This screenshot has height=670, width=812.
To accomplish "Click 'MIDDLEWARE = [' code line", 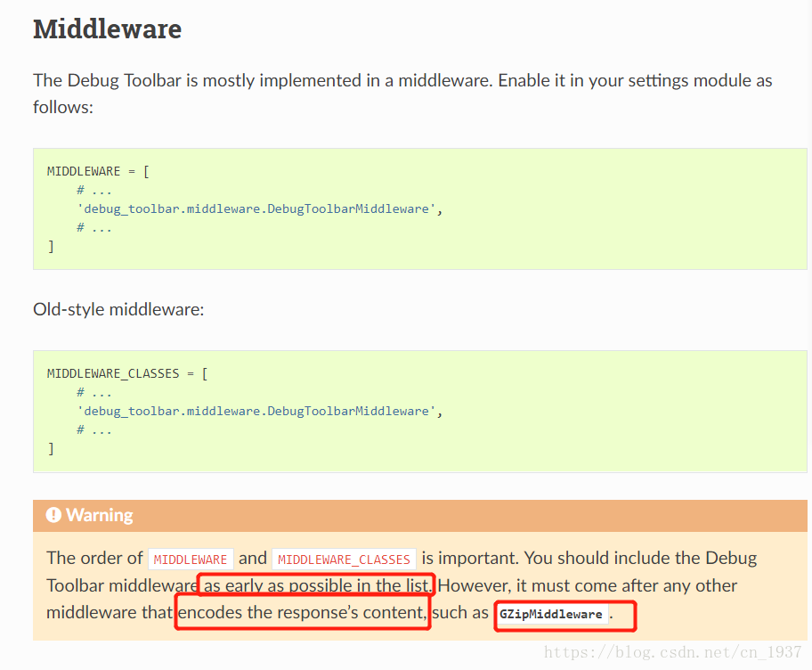I will (99, 172).
